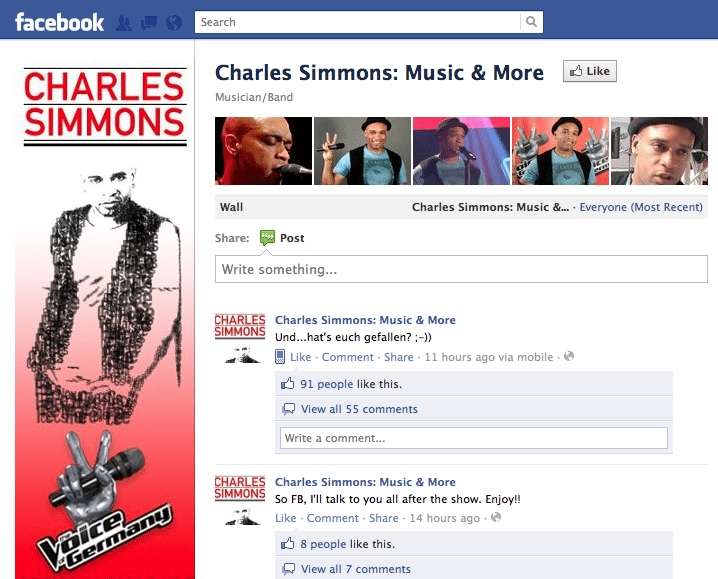This screenshot has height=579, width=718.
Task: Expand View all 7 comments
Action: 356,569
